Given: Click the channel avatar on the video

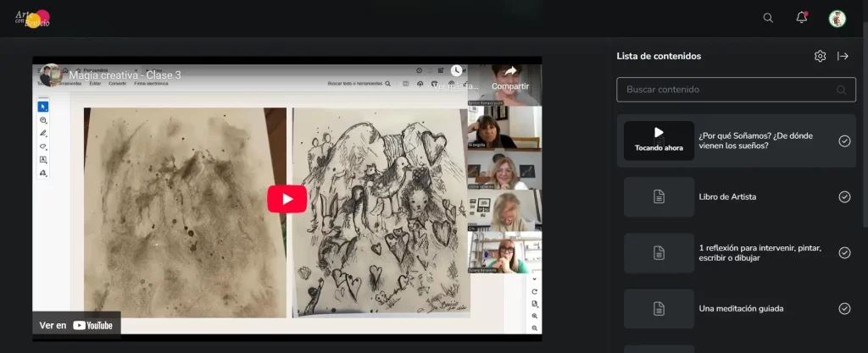Looking at the screenshot, I should (x=50, y=75).
